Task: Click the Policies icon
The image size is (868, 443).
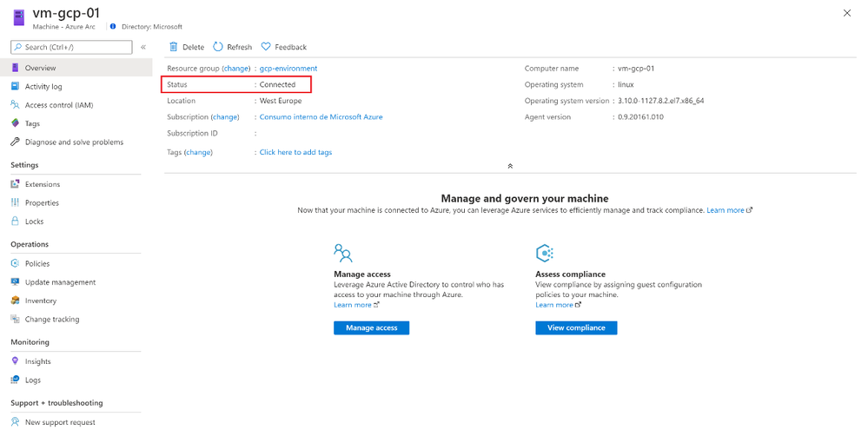Action: 15,263
